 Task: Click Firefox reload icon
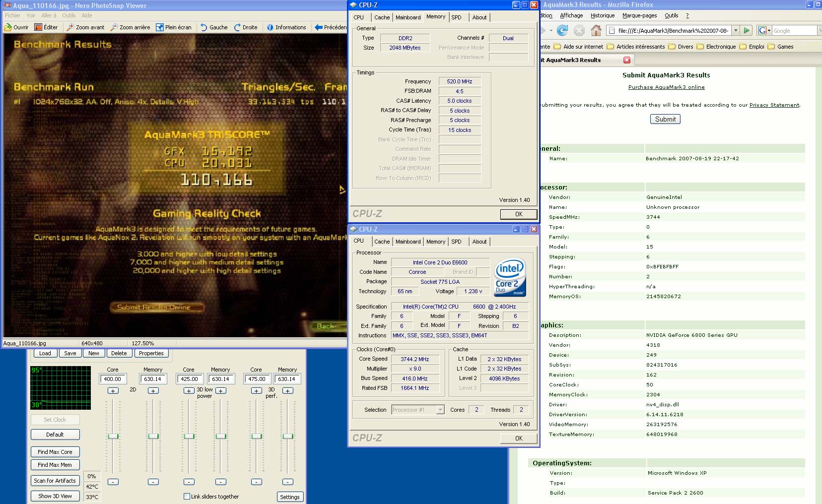pos(562,30)
